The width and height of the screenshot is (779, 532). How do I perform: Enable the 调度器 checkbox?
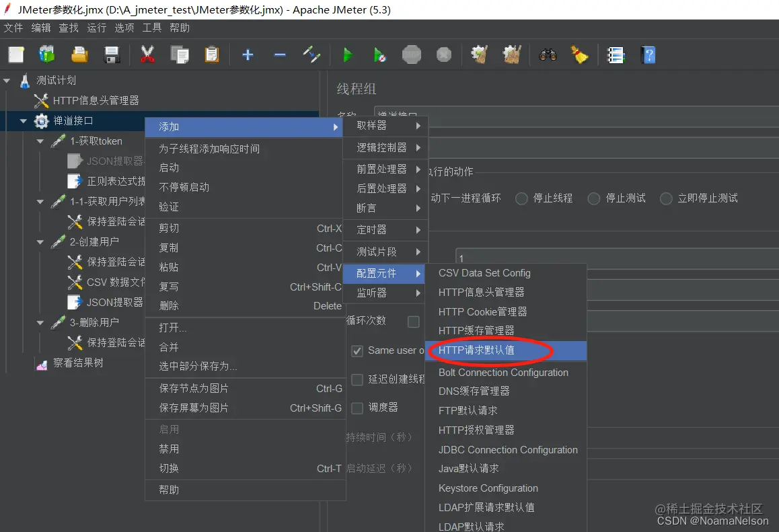(x=357, y=408)
